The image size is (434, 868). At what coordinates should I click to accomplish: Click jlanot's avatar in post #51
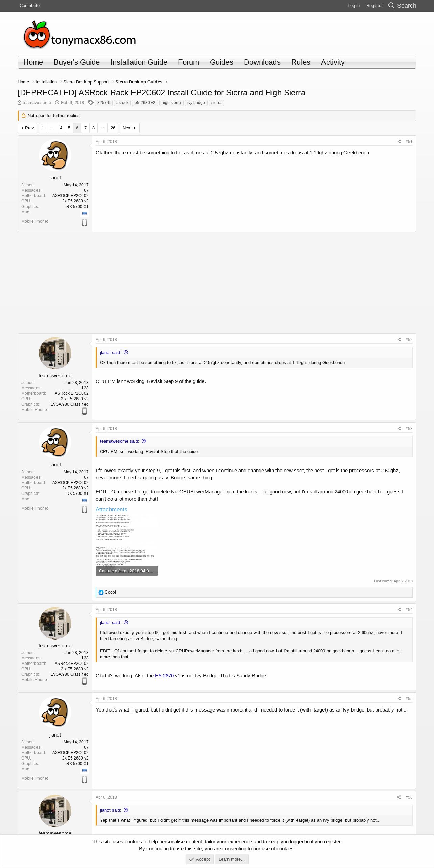pyautogui.click(x=55, y=155)
